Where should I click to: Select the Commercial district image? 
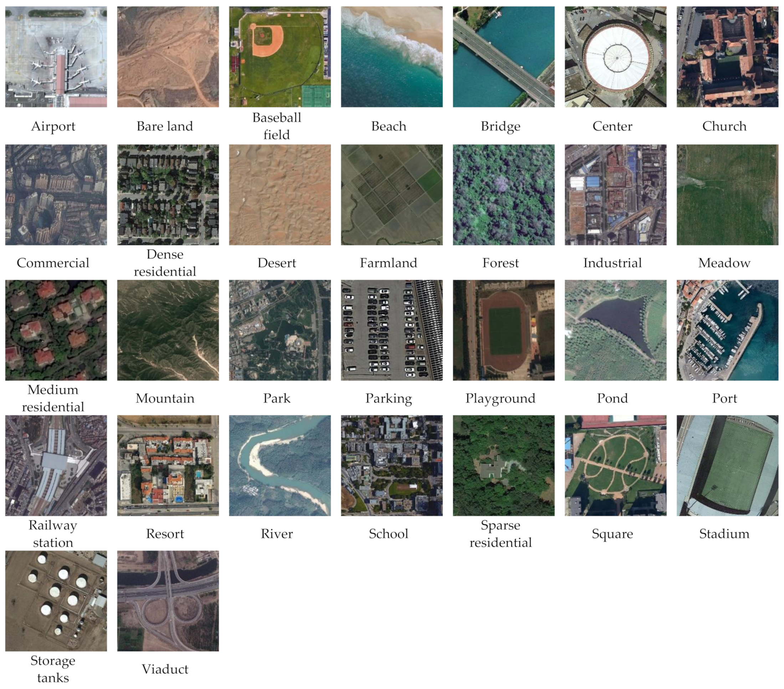click(x=56, y=195)
